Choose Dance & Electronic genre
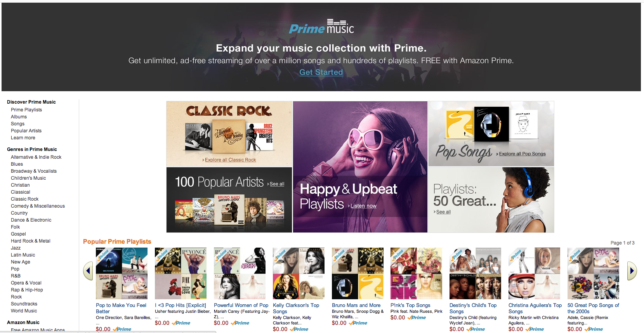Image resolution: width=644 pixels, height=333 pixels. point(31,220)
